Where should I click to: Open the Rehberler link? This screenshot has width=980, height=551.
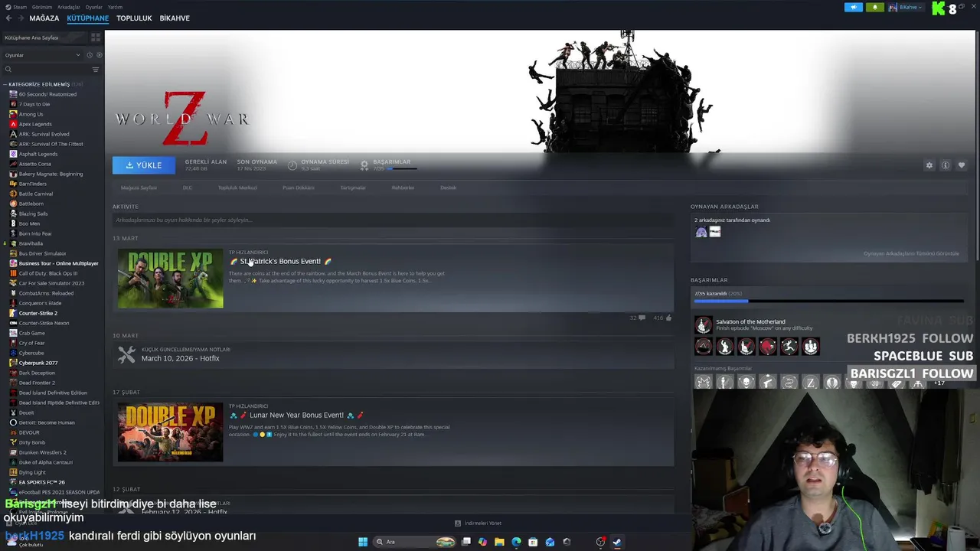click(403, 187)
